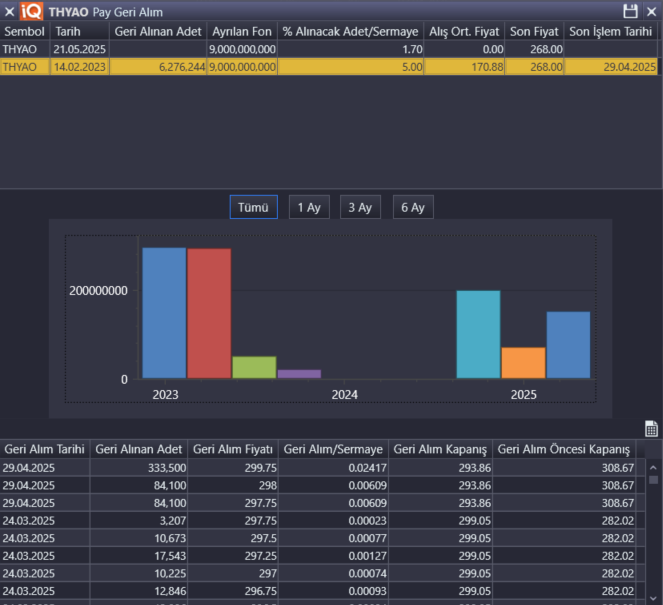Sort by Geri Alım Öncesi Kapanış header
Viewport: 663px width, 605px height.
(564, 449)
